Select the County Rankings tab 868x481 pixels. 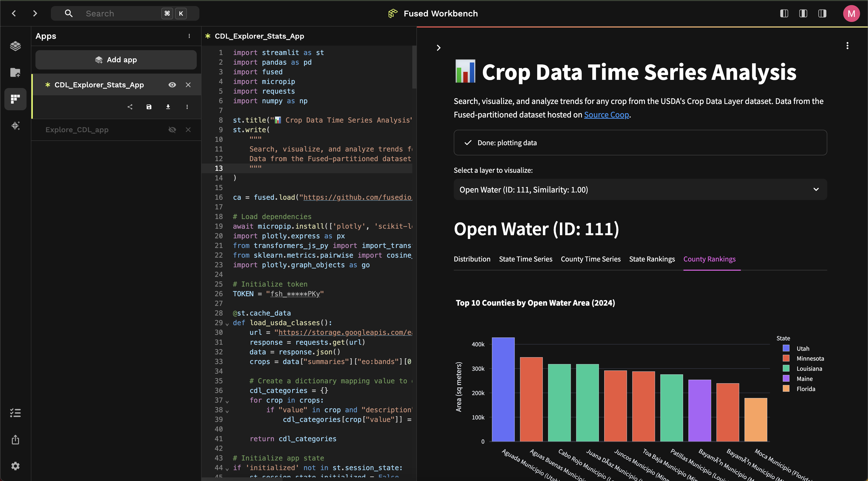point(710,259)
